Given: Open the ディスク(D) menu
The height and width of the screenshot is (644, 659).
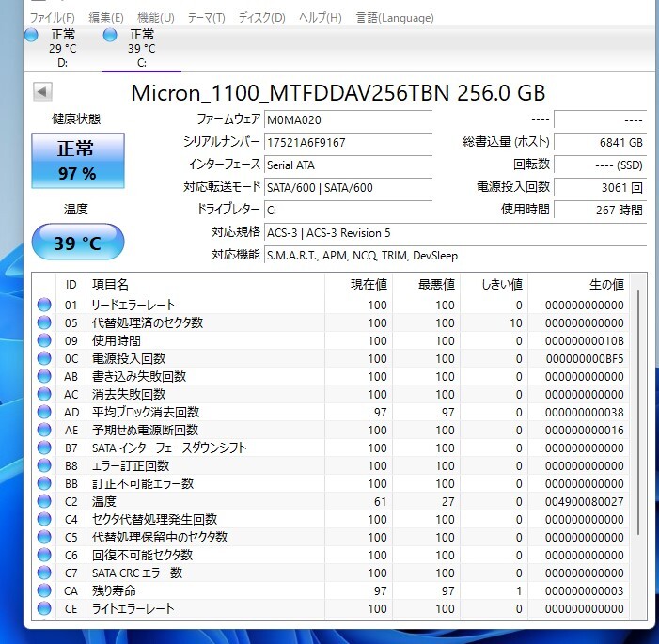Looking at the screenshot, I should coord(262,18).
